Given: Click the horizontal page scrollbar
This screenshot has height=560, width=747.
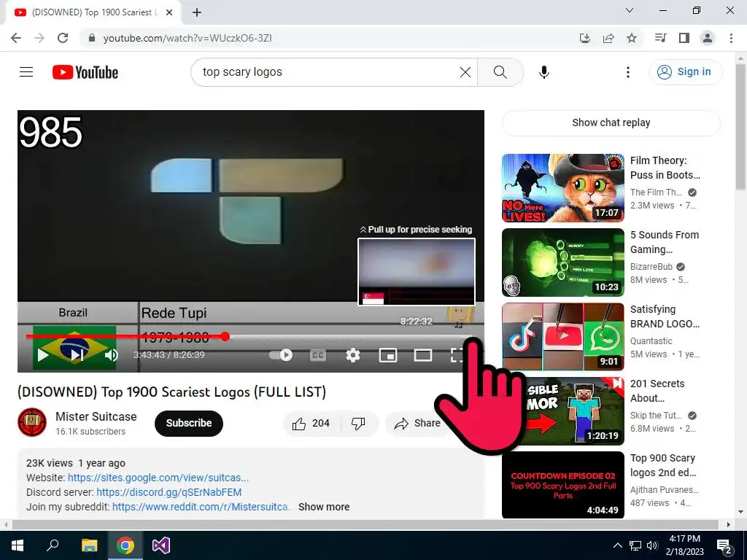Looking at the screenshot, I should pos(365,524).
